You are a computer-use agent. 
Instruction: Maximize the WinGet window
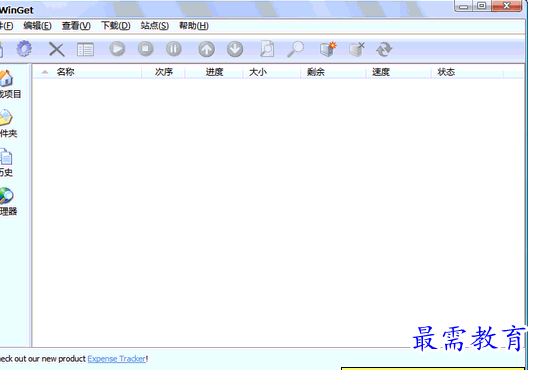(x=482, y=6)
